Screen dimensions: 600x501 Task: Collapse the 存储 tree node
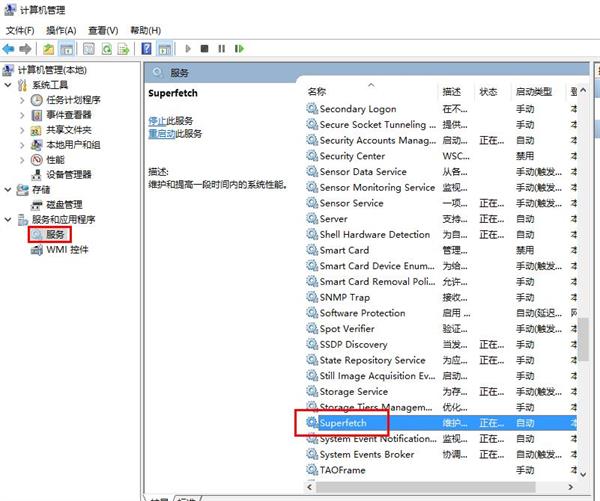click(x=8, y=189)
